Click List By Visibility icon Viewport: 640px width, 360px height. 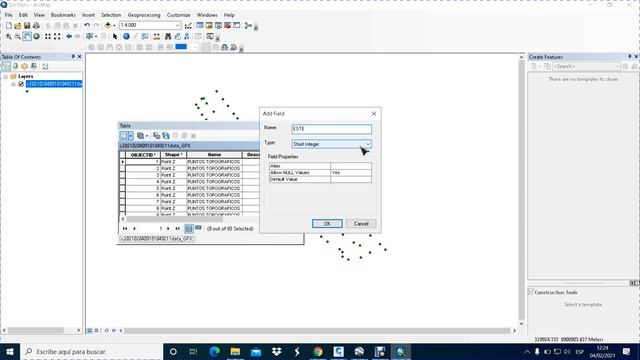(x=24, y=66)
